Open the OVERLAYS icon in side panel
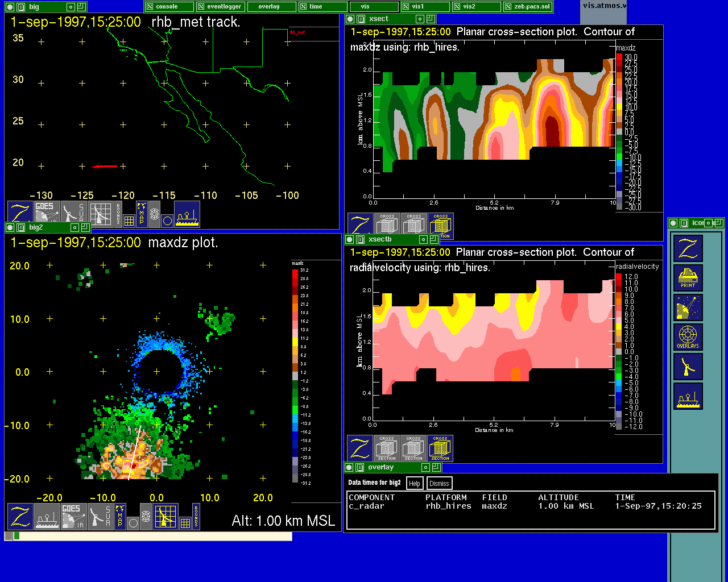This screenshot has width=728, height=582. (688, 337)
